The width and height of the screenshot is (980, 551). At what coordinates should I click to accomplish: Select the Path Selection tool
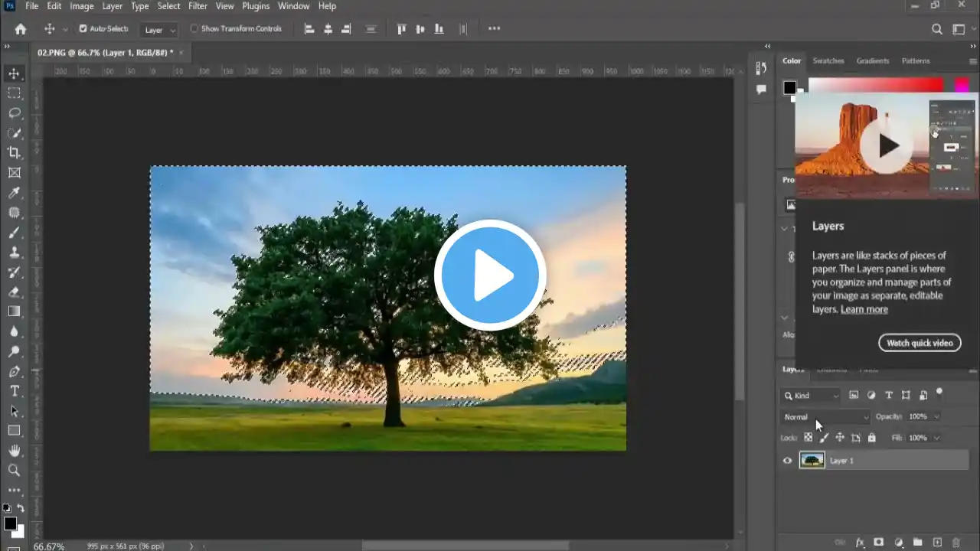point(14,411)
